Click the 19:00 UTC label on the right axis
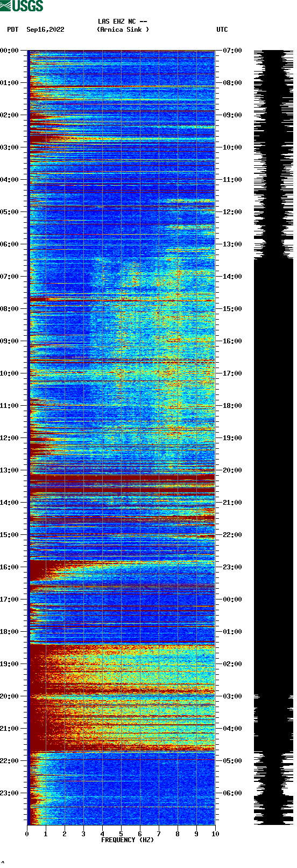This screenshot has width=297, height=868. (x=232, y=438)
